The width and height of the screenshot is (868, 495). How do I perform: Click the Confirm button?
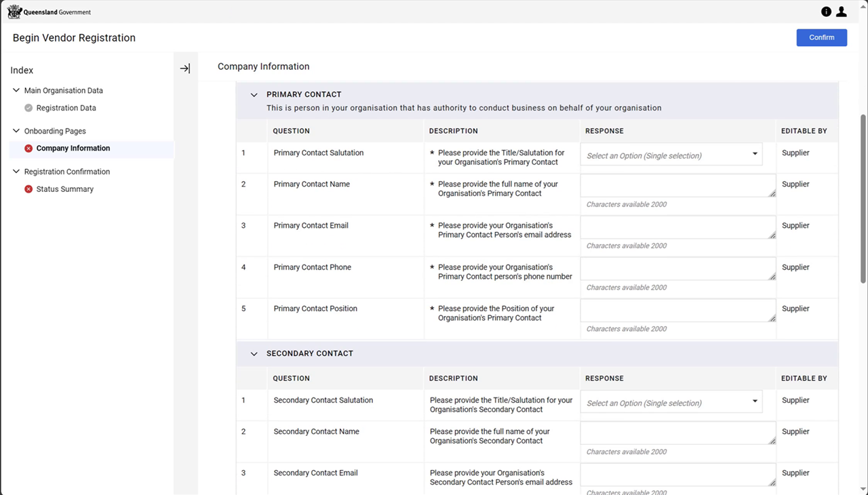pos(821,37)
